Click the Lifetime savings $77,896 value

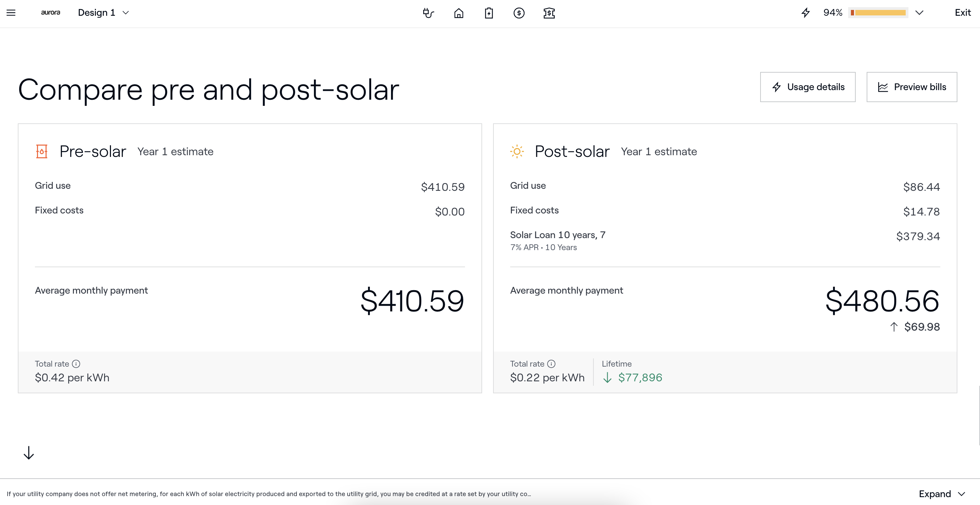640,378
